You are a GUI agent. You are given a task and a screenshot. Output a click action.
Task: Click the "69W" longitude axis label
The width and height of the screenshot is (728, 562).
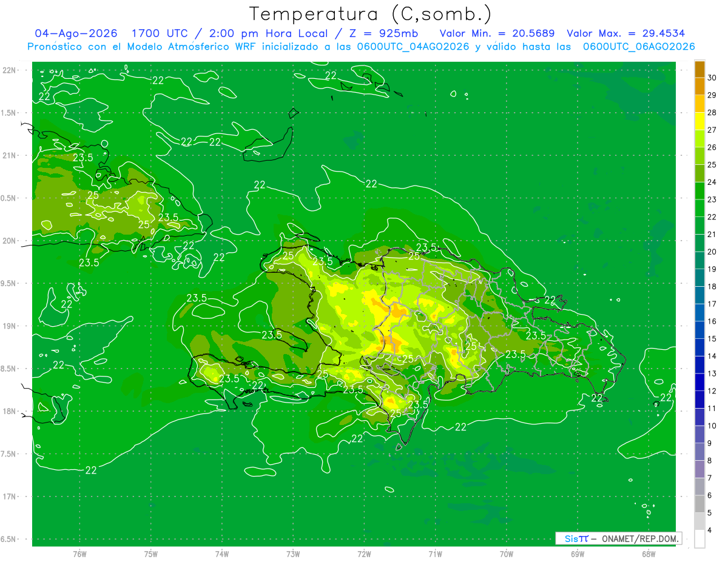click(578, 554)
